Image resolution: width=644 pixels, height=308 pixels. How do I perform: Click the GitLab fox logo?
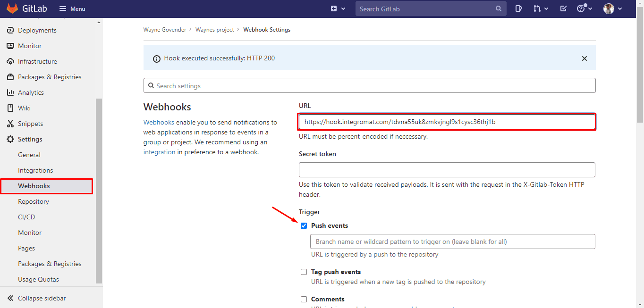click(x=12, y=8)
